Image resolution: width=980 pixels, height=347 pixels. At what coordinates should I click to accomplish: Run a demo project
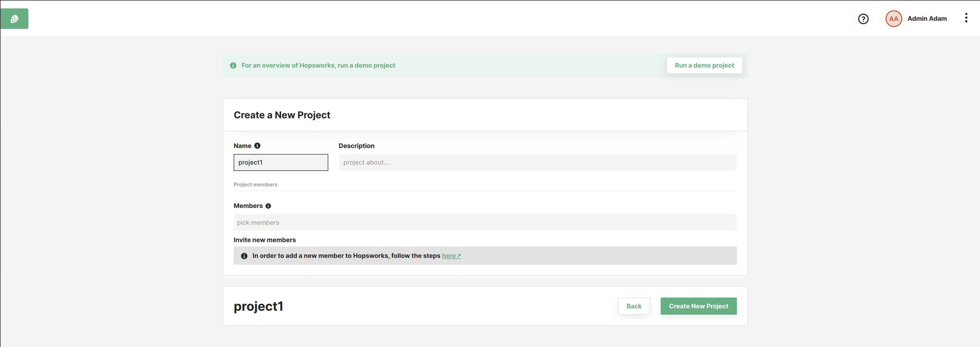coord(704,65)
